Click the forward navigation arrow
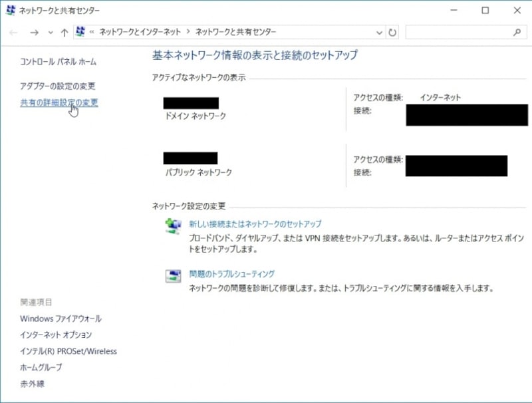 (34, 31)
